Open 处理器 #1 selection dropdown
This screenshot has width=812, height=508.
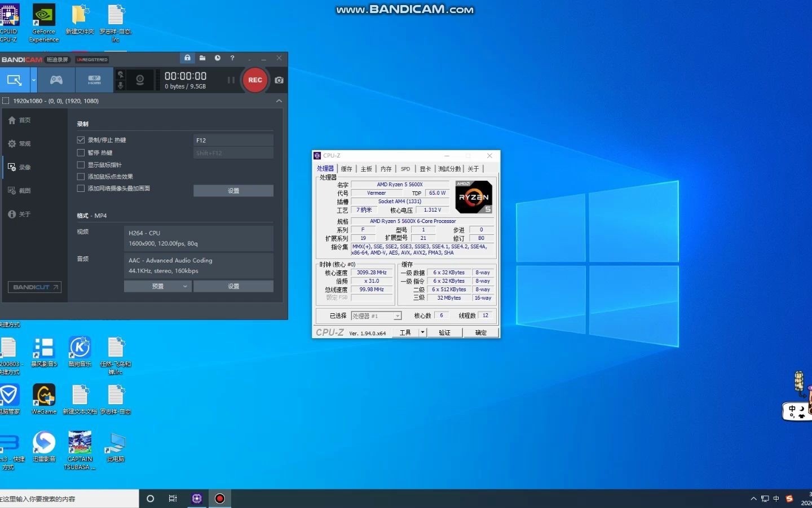(376, 316)
